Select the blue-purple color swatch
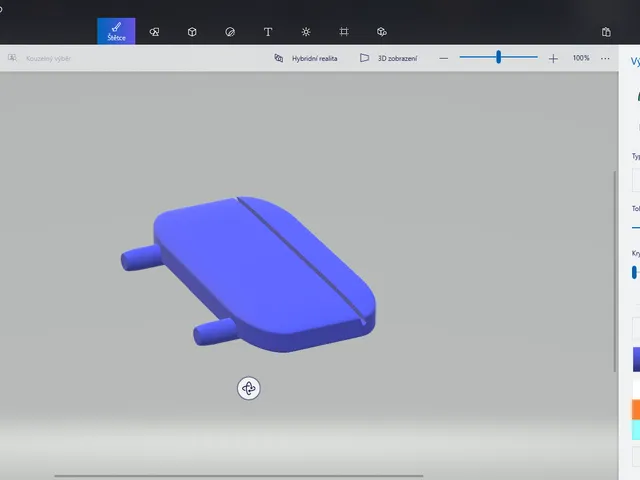The height and width of the screenshot is (480, 640). [x=636, y=360]
